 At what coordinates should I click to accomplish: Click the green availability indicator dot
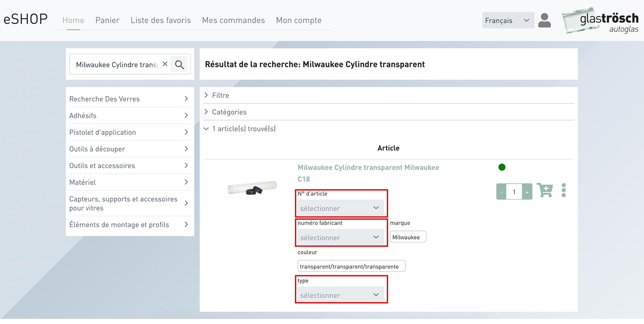coord(502,167)
